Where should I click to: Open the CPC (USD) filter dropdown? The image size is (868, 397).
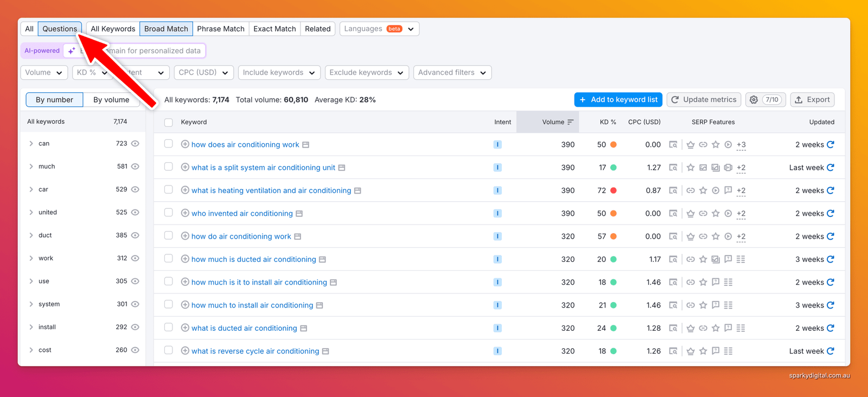203,73
